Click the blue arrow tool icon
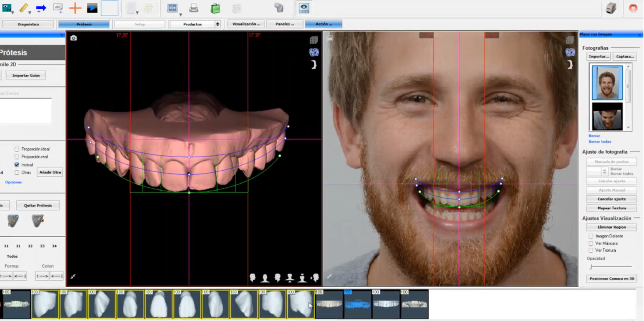 click(x=41, y=8)
